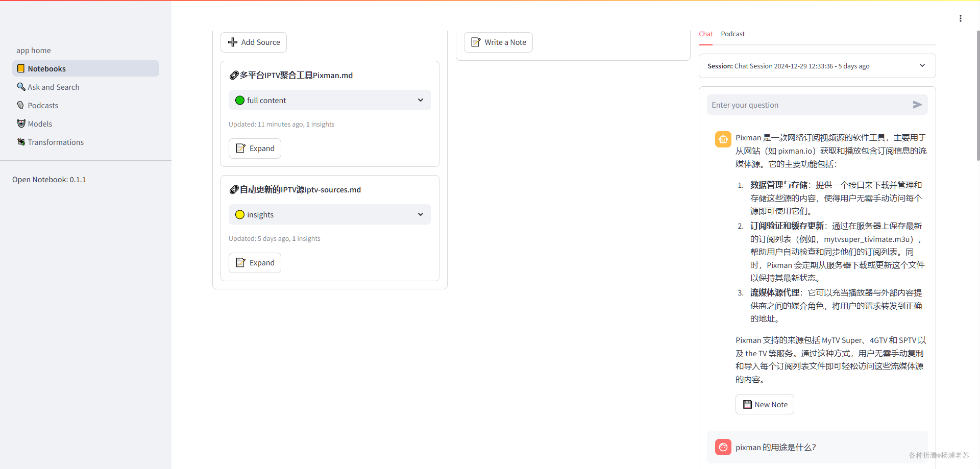Click the notebook icon beside Notebooks
Image resolution: width=980 pixels, height=469 pixels.
tap(21, 68)
